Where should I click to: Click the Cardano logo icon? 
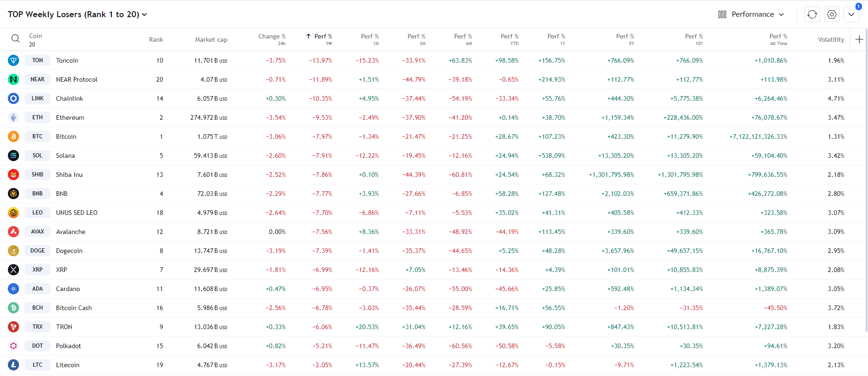pos(13,289)
